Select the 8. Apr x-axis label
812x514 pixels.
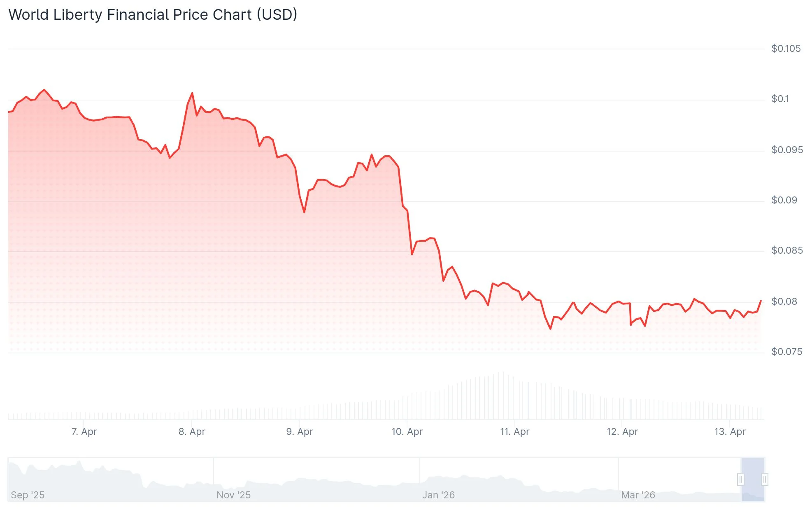tap(192, 432)
